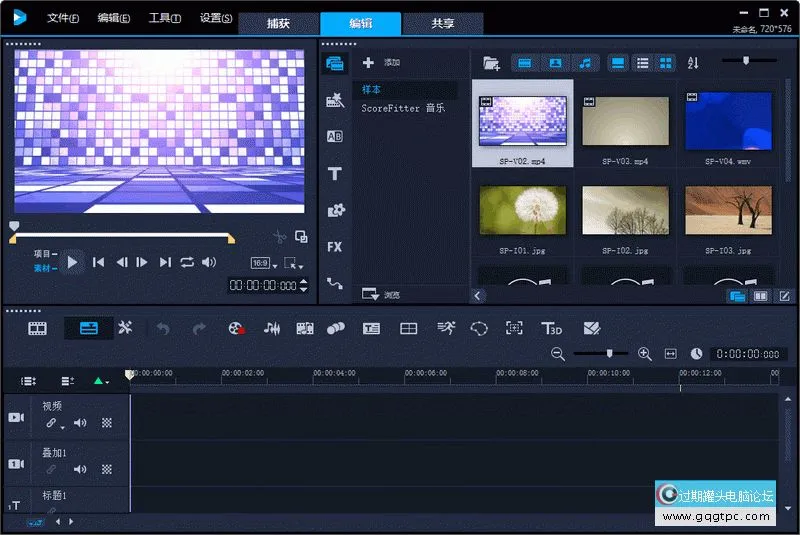Switch to Storyboard view icon
The width and height of the screenshot is (800, 535).
(x=37, y=328)
